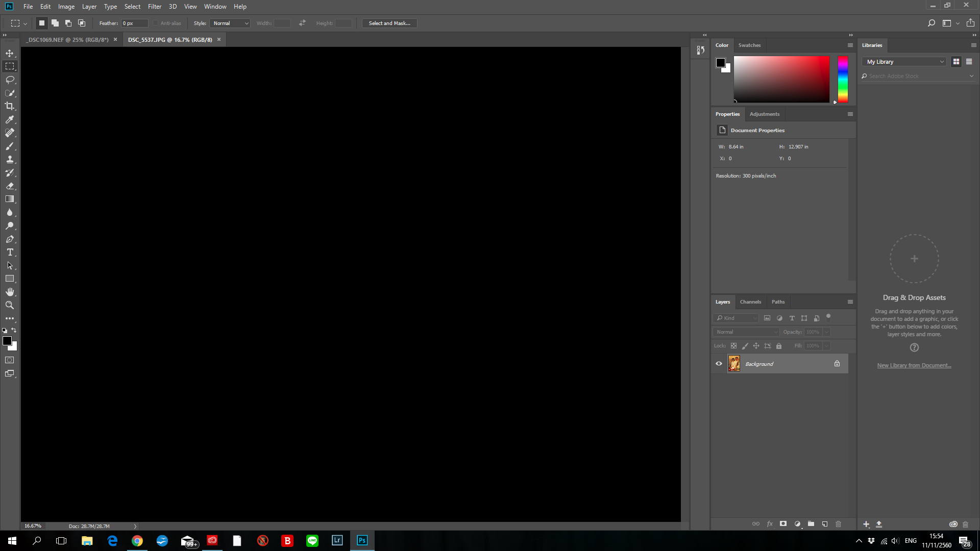Screen dimensions: 980x551
Task: Click New Library from Document link
Action: tap(914, 365)
